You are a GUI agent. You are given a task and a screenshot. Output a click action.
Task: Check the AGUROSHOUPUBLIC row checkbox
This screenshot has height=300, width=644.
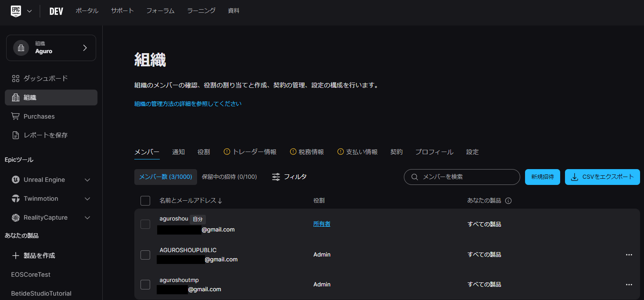tap(145, 255)
